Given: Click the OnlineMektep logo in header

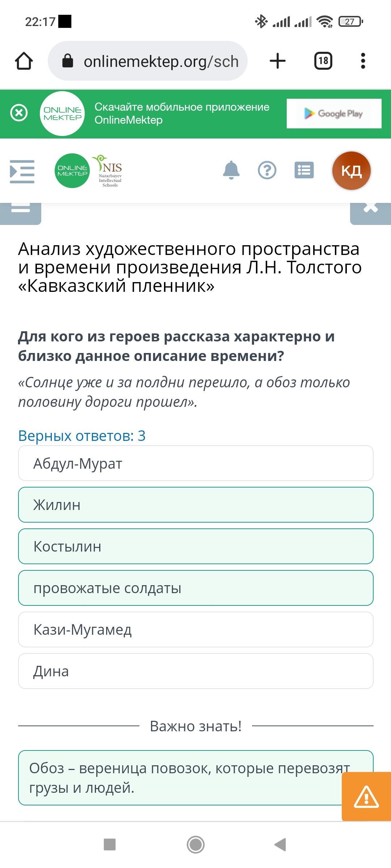Looking at the screenshot, I should [72, 171].
